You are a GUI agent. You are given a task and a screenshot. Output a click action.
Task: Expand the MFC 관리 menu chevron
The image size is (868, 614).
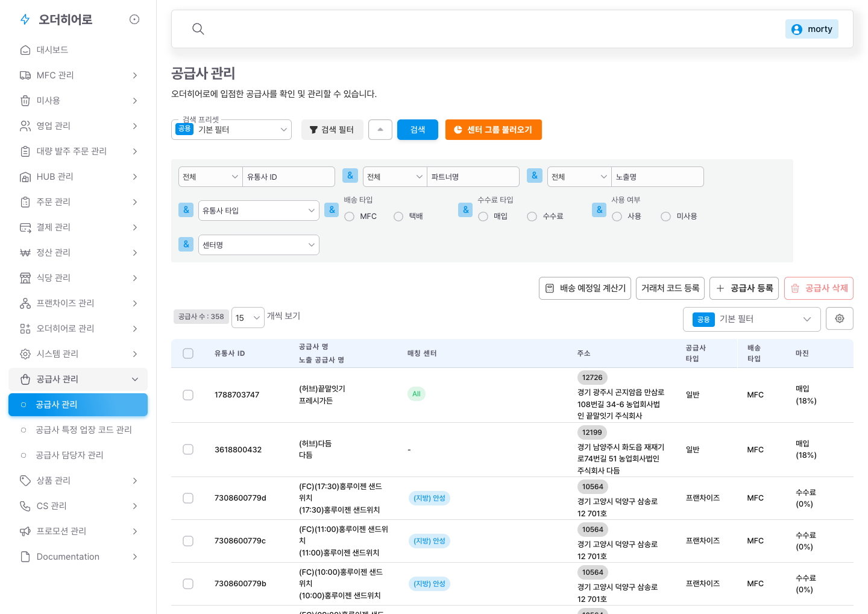(x=135, y=75)
